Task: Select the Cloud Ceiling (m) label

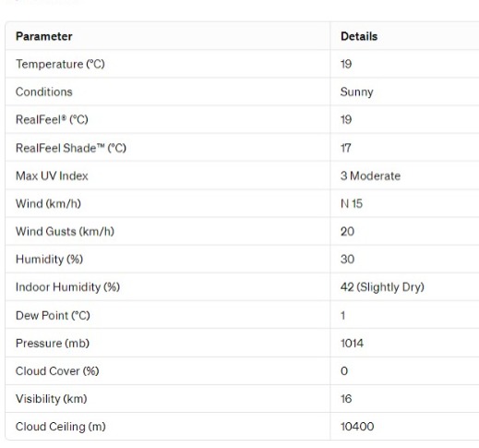Action: point(61,427)
